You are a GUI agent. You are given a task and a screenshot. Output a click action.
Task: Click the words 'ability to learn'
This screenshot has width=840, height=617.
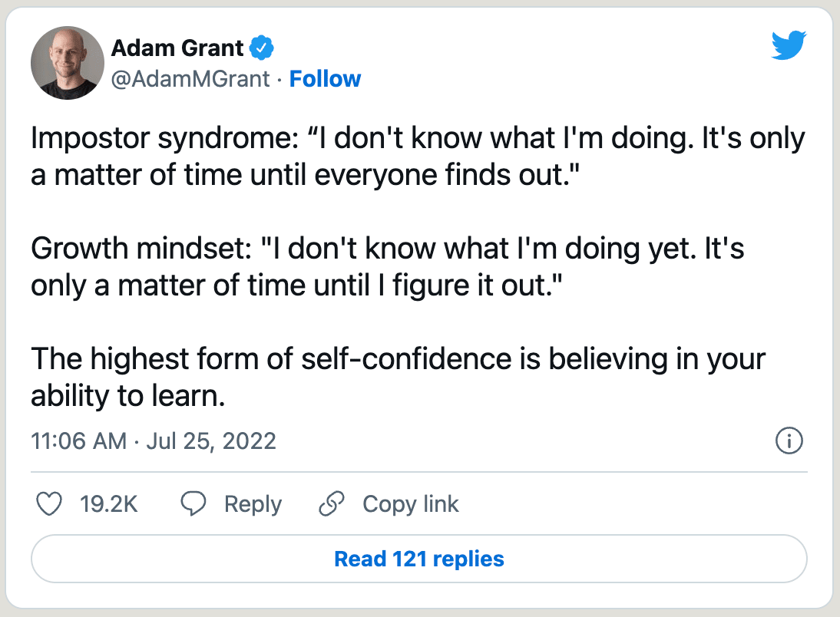pos(128,394)
